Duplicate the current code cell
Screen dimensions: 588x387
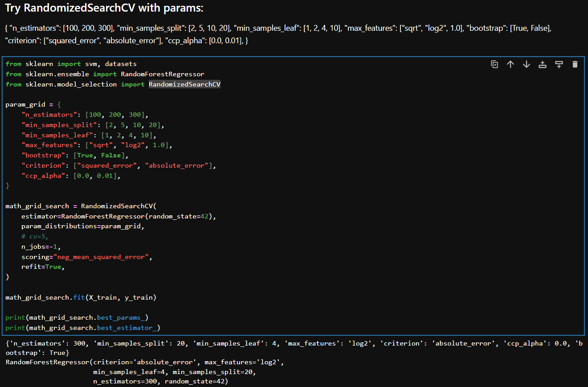[x=494, y=64]
